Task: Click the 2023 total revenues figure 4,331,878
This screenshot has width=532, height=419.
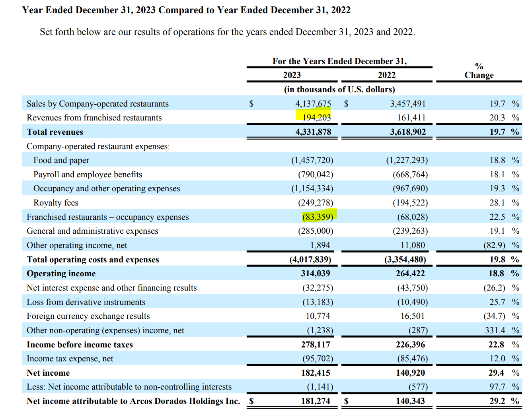Action: coord(313,132)
